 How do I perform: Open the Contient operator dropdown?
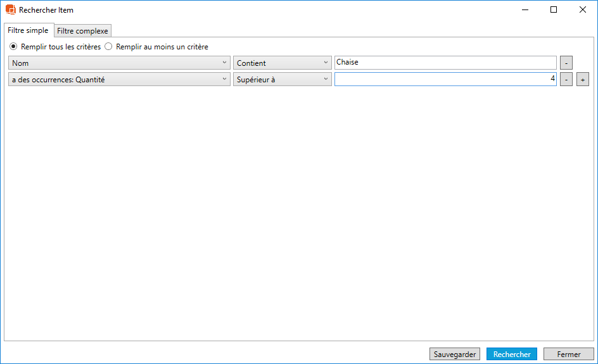click(x=283, y=63)
